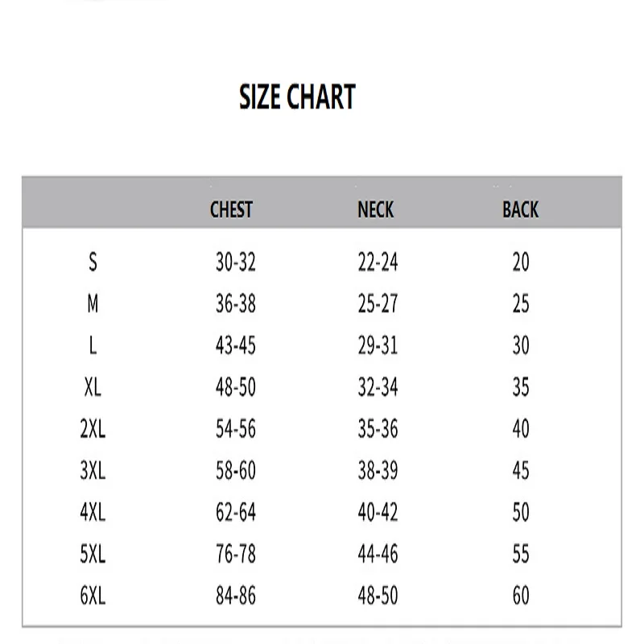Select the S size row label

coord(93,262)
